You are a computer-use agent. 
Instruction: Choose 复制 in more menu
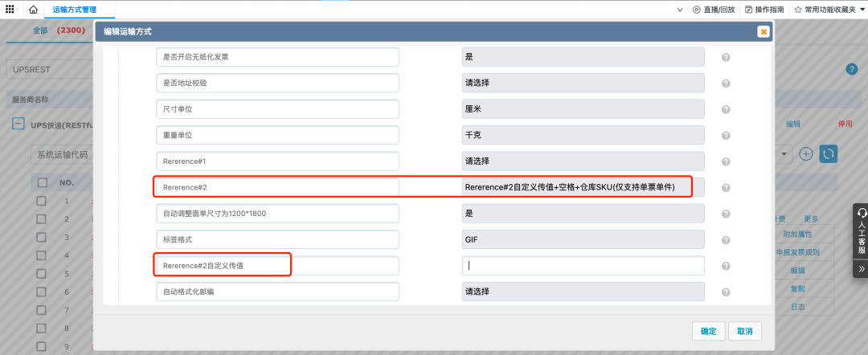(798, 288)
